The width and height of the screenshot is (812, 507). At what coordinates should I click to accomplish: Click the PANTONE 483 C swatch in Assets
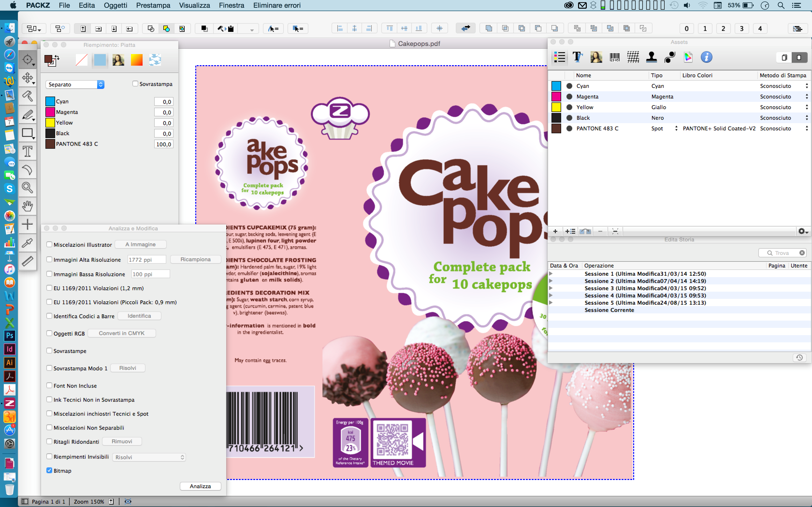point(556,128)
